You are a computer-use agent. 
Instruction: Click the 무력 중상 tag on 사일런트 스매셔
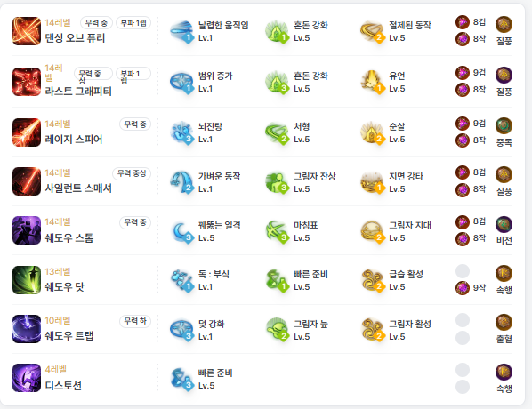click(x=132, y=173)
